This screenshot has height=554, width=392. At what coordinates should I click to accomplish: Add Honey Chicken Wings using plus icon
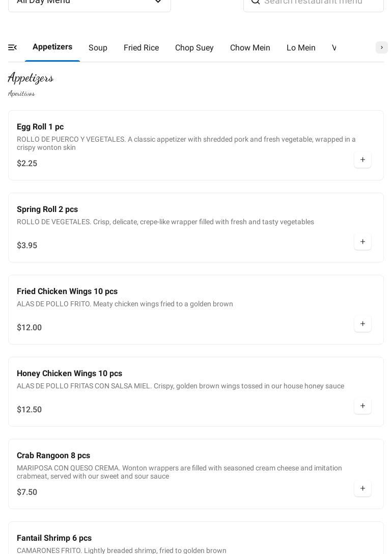pos(362,406)
